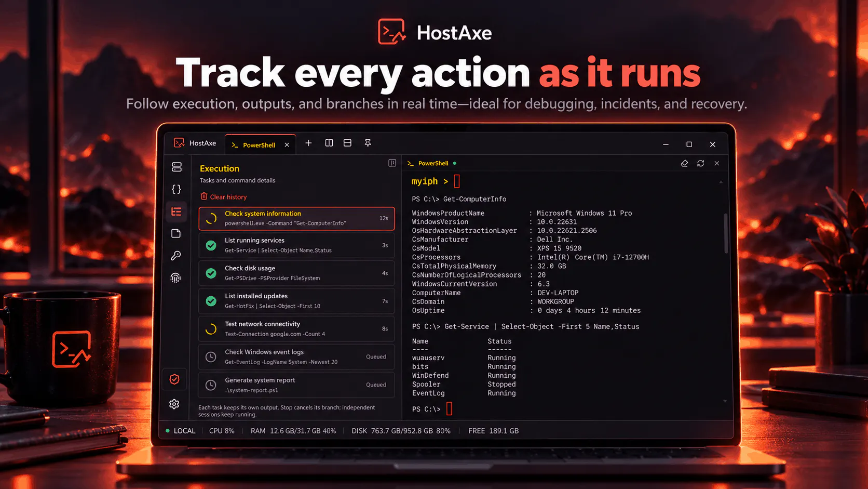Click CPU 8% status entry

tap(222, 431)
